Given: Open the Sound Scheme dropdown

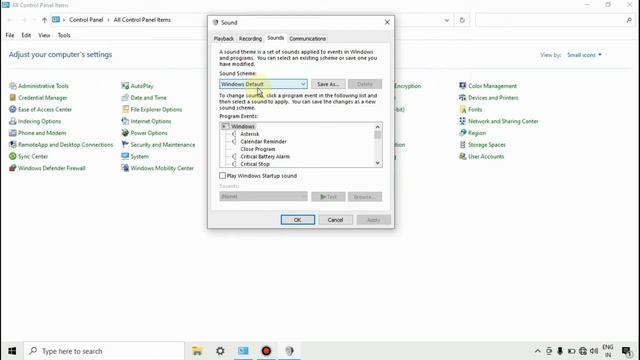Looking at the screenshot, I should 263,84.
